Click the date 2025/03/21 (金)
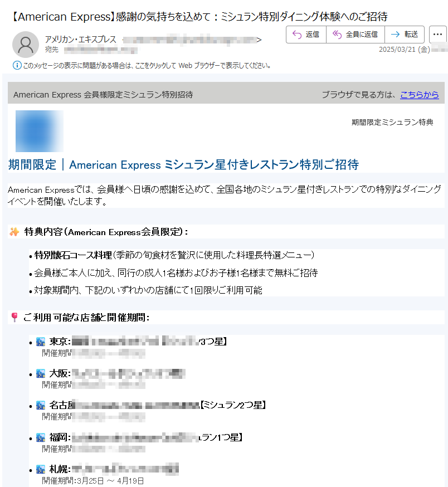 point(404,50)
